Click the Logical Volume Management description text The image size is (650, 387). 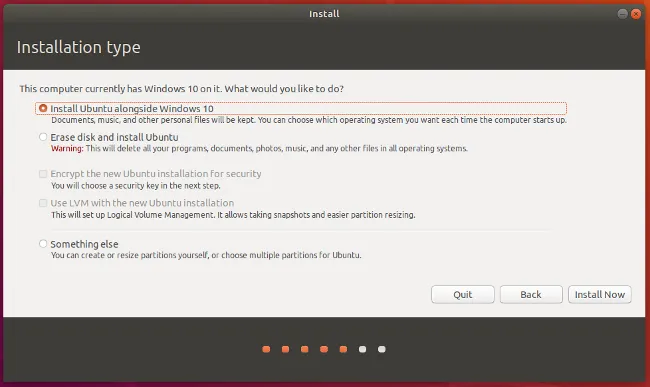(x=233, y=215)
